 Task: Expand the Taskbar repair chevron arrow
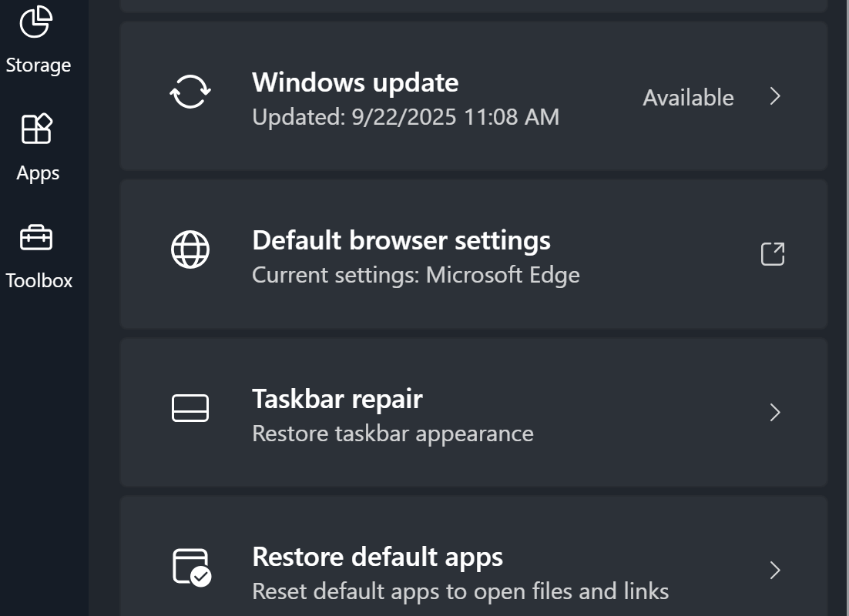775,413
